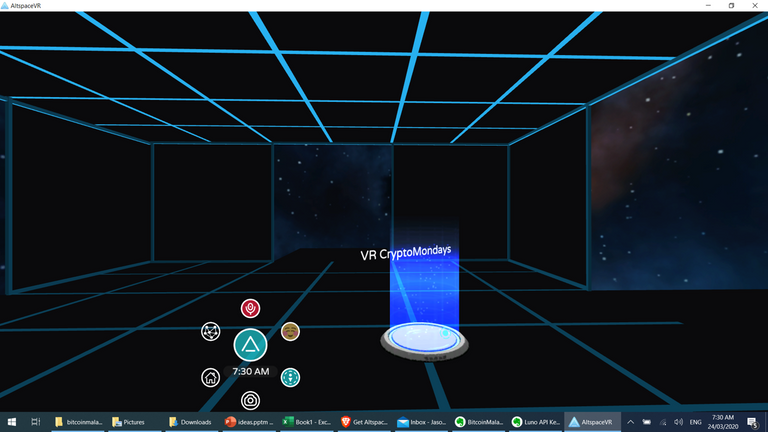Open the worlds network icon in radial menu
This screenshot has height=432, width=768.
coord(211,332)
